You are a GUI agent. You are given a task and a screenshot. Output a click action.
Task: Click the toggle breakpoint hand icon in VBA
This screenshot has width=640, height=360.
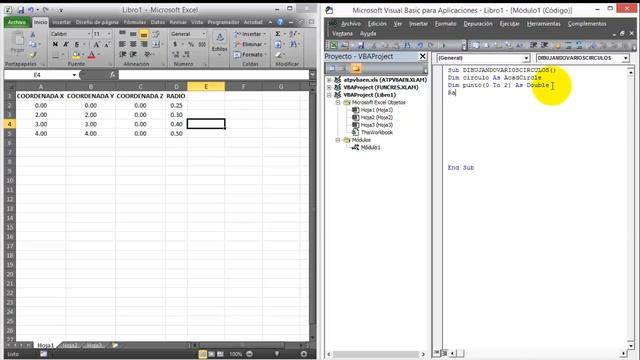(557, 45)
